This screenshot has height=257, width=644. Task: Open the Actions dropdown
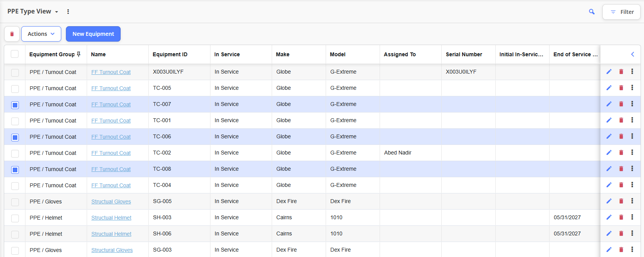(41, 34)
